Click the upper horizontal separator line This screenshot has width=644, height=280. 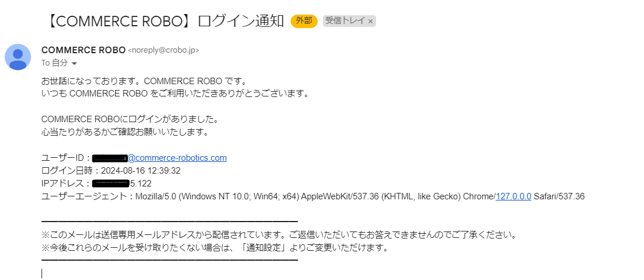tap(170, 222)
